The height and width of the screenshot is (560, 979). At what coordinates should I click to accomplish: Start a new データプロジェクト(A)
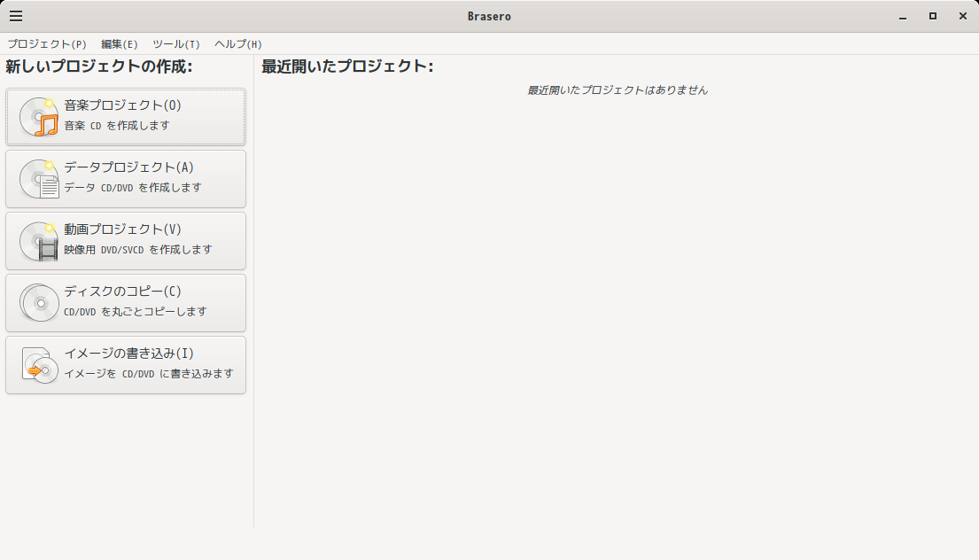(x=126, y=179)
